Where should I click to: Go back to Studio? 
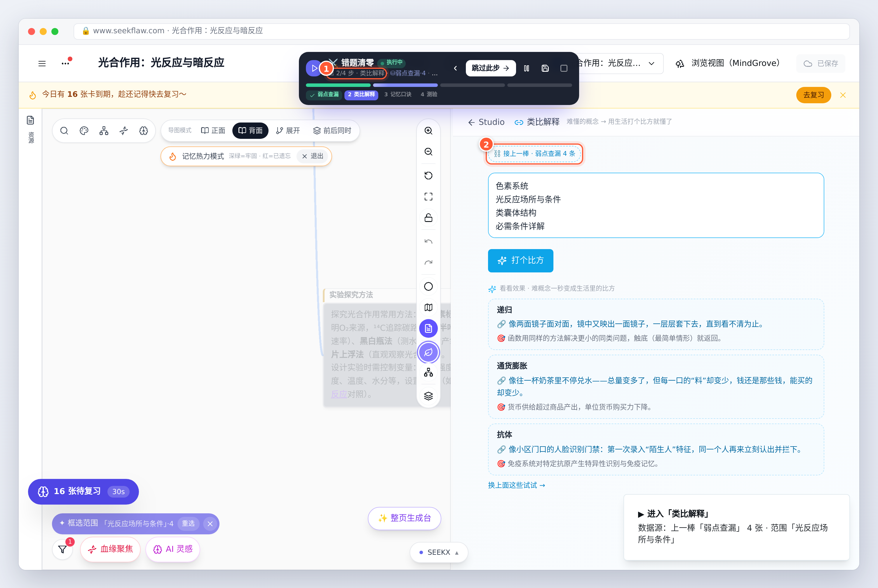(486, 122)
